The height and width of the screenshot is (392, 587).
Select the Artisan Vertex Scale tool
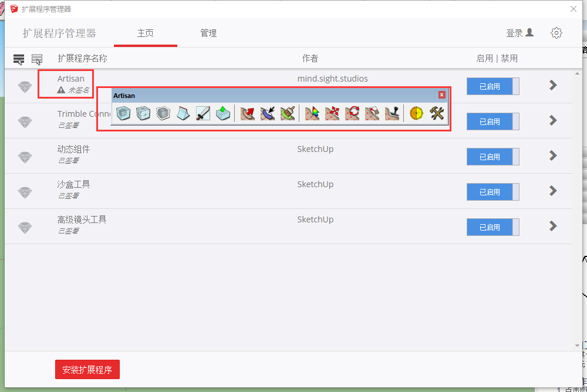click(x=372, y=113)
